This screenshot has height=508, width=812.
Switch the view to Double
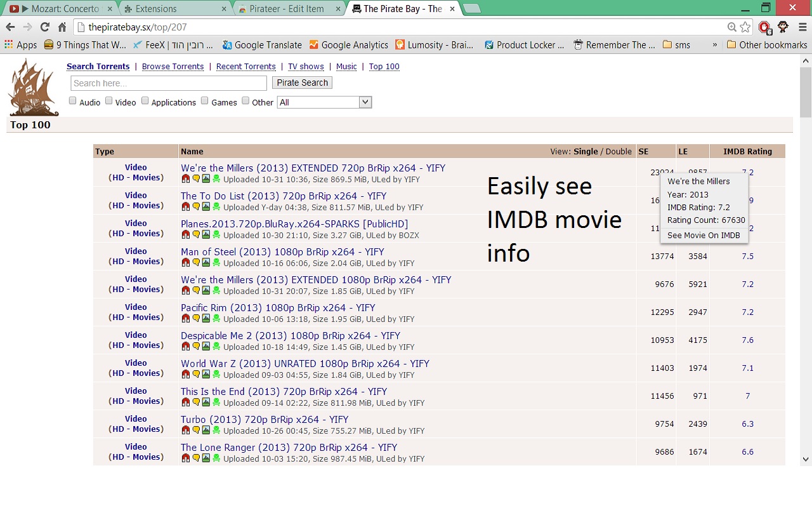click(x=619, y=151)
